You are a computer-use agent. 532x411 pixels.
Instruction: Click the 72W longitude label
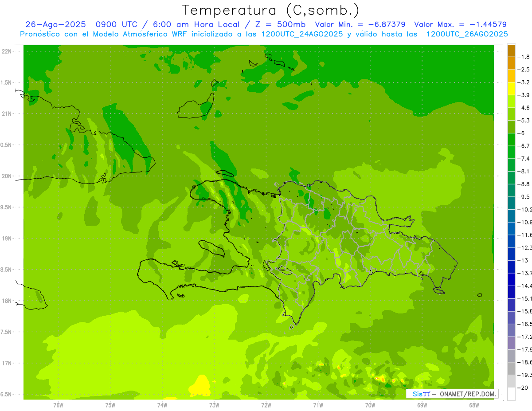[266, 405]
